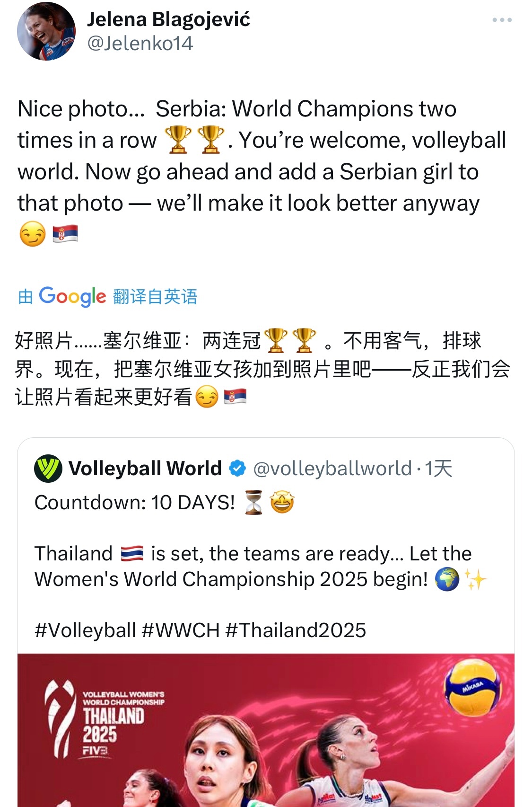
Task: Tap the Volleyball World account name
Action: (145, 468)
